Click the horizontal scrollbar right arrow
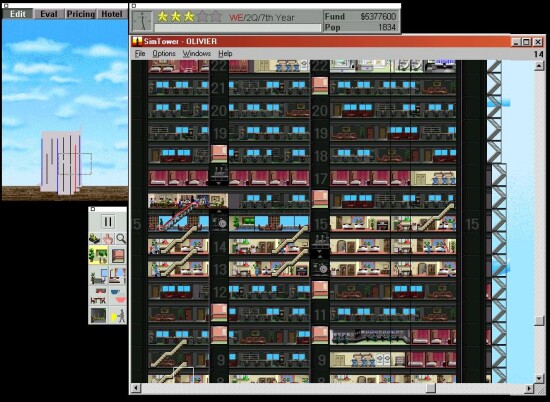 tap(529, 388)
